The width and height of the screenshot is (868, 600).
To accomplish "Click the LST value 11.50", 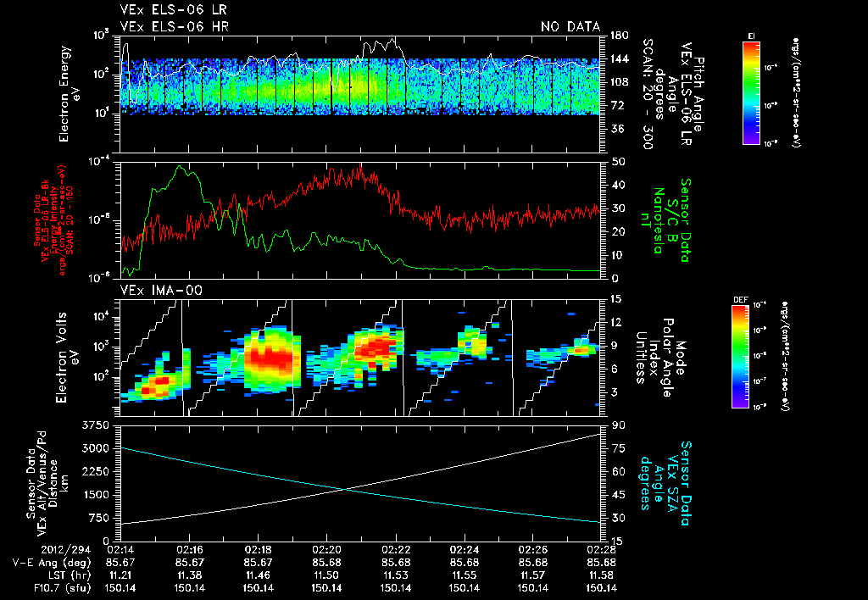I will tap(326, 575).
